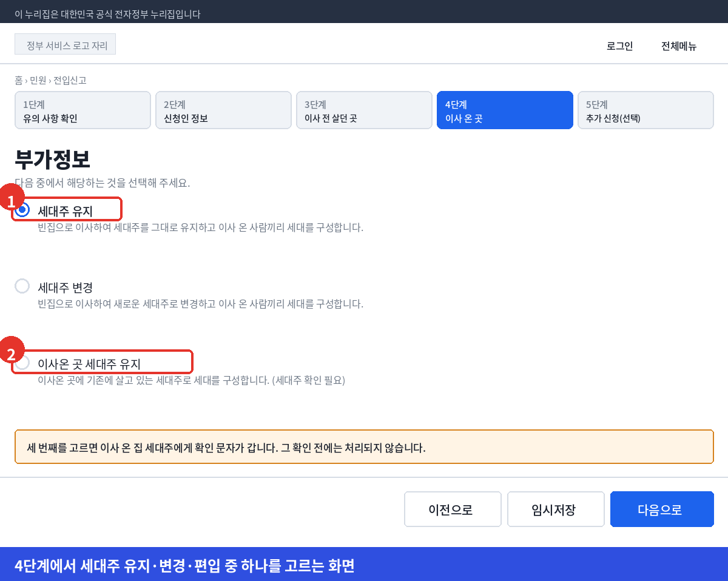Open the 전체메뉴 menu
Viewport: 728px width, 581px height.
pos(679,46)
